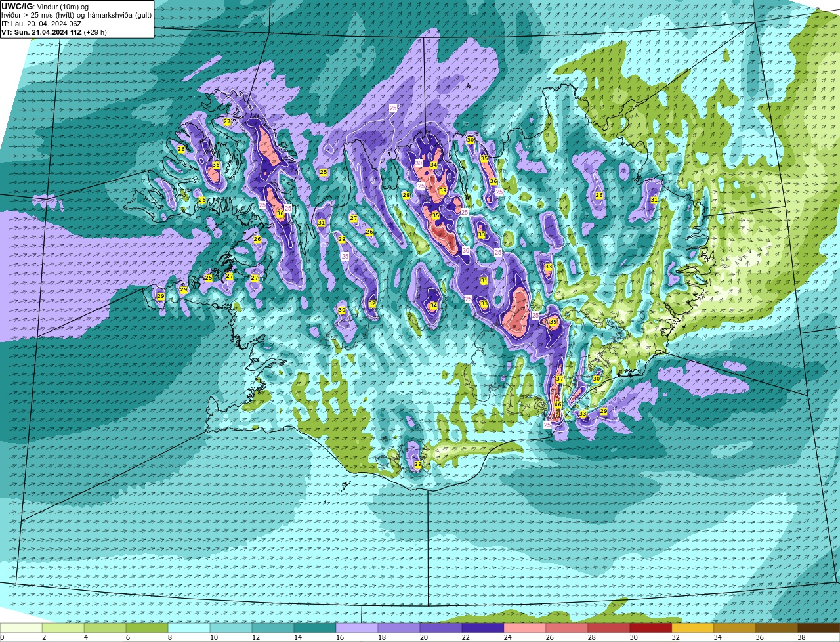This screenshot has width=840, height=642.
Task: Click the yellow gust label '37' on map
Action: (560, 379)
